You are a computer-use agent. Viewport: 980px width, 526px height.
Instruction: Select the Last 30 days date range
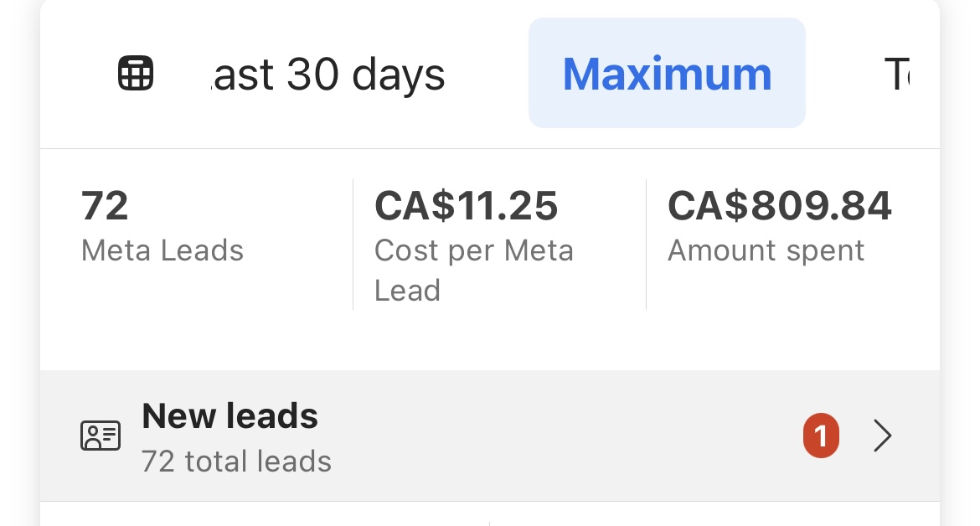327,75
